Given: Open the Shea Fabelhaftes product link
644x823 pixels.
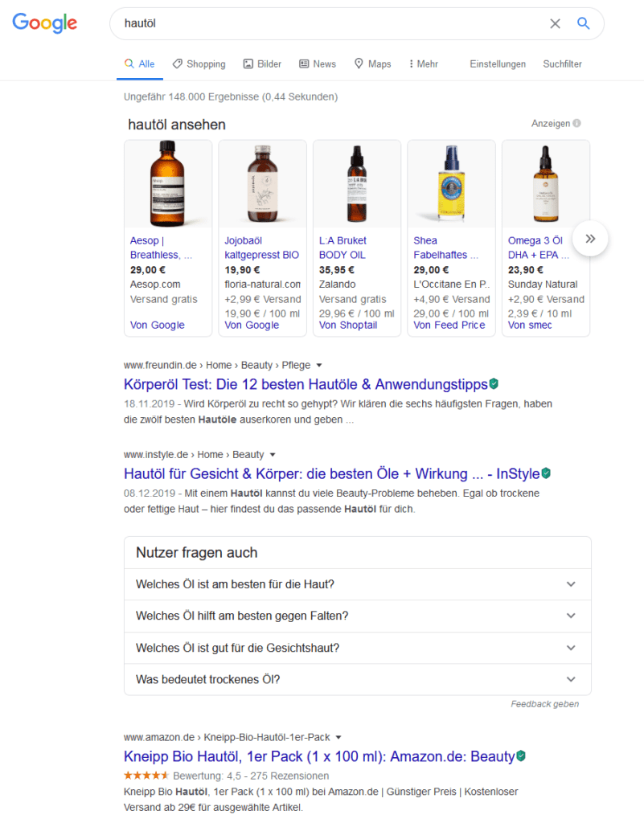Looking at the screenshot, I should 445,248.
